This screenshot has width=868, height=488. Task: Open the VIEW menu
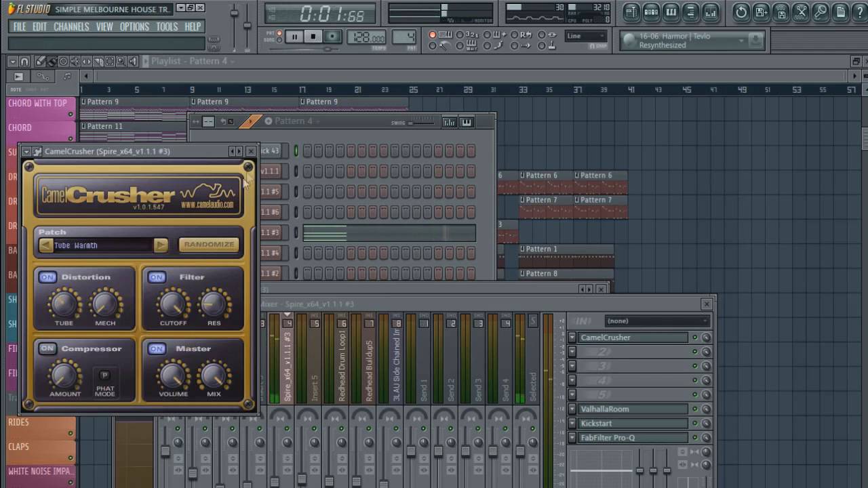pos(104,27)
